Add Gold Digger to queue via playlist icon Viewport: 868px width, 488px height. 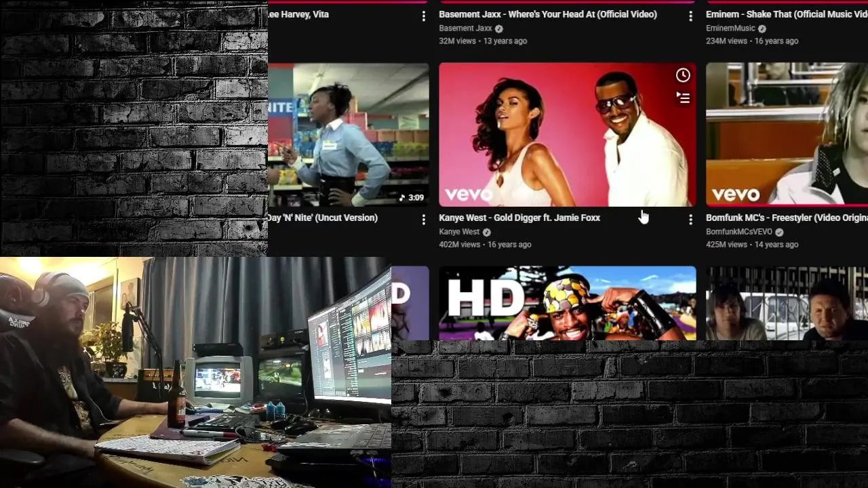pos(683,98)
